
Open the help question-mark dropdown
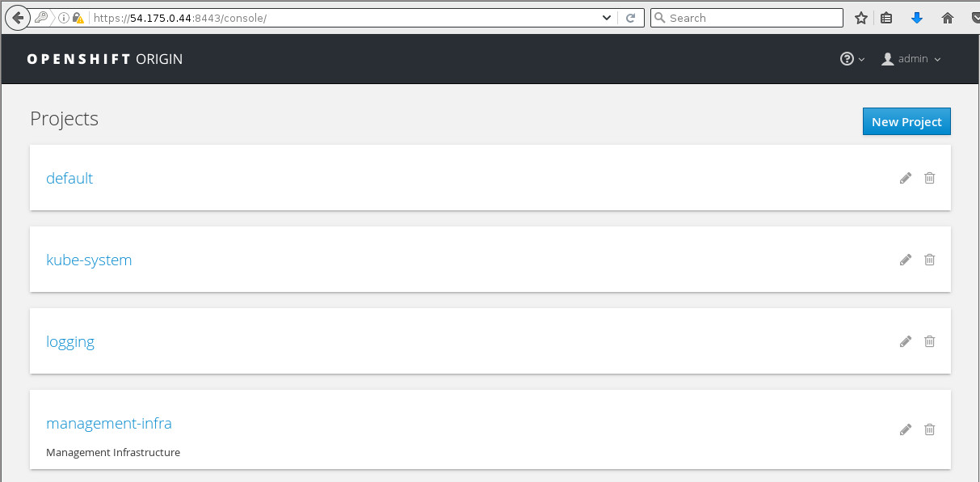pyautogui.click(x=852, y=59)
